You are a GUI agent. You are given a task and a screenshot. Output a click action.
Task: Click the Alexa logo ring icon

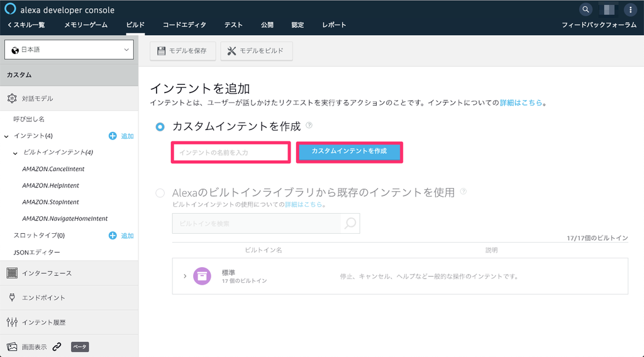pos(10,9)
